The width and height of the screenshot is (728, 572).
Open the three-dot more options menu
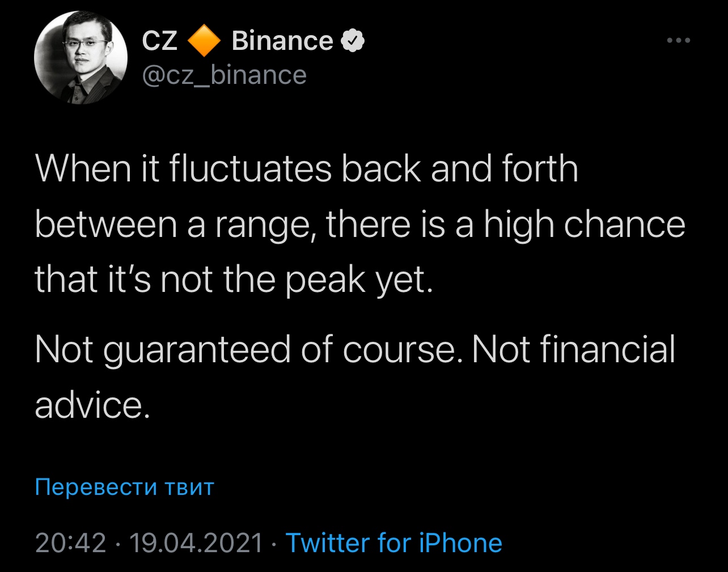click(x=678, y=41)
